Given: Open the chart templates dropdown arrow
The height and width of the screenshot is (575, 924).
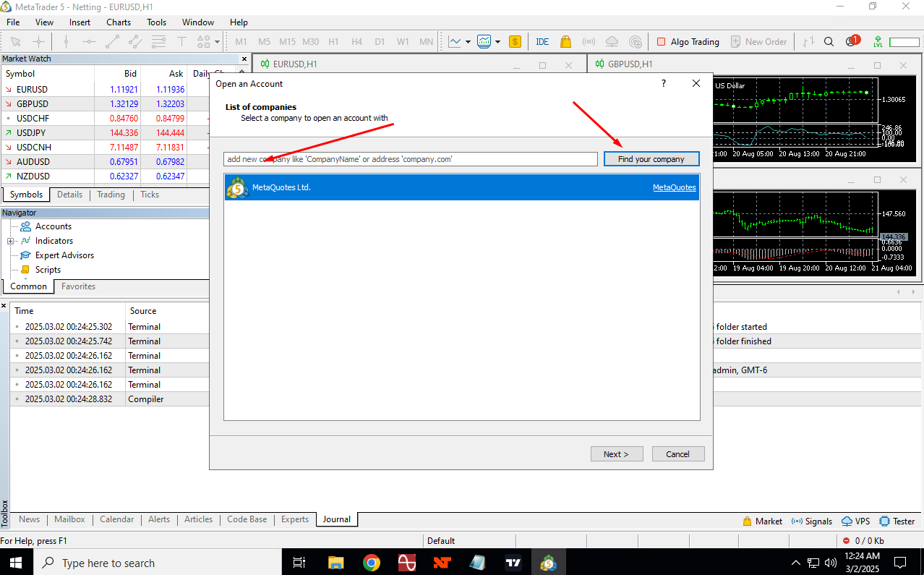Looking at the screenshot, I should pos(497,42).
